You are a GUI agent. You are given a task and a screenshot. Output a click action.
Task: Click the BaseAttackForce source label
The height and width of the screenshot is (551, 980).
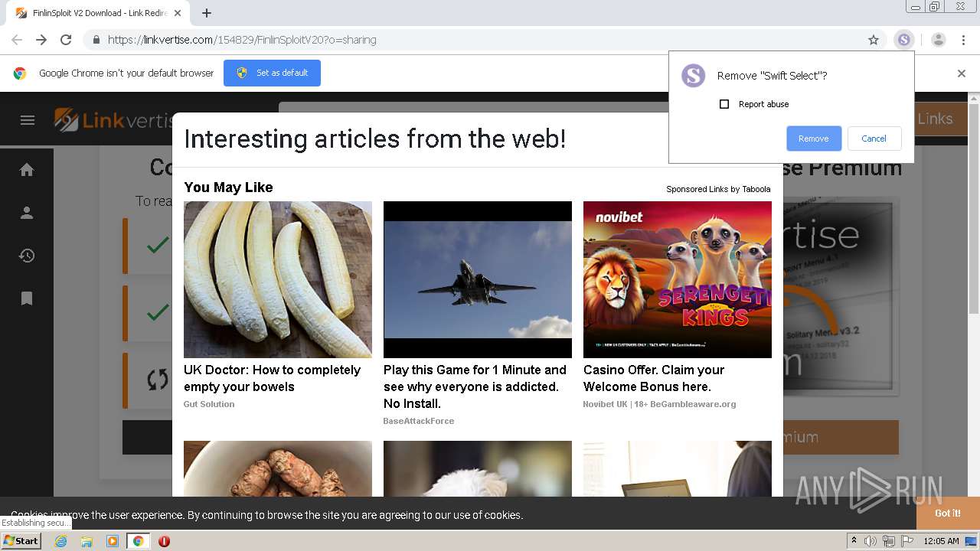419,421
